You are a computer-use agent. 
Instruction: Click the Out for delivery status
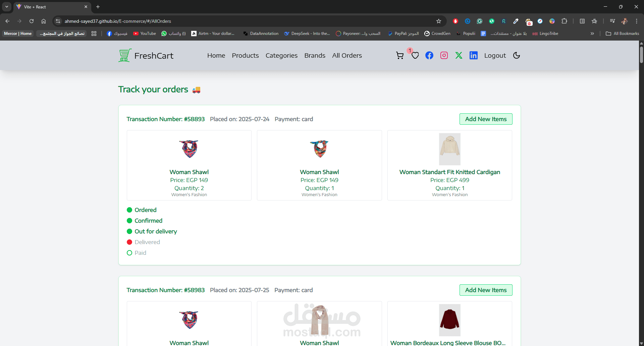[152, 231]
